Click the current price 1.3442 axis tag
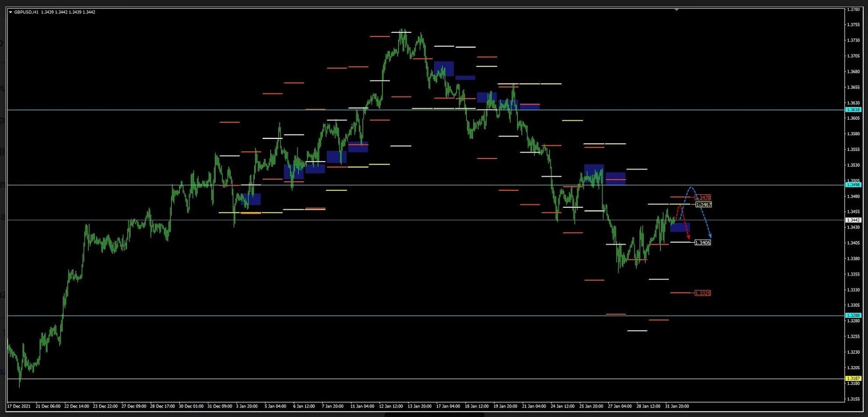The height and width of the screenshot is (417, 868). pos(854,220)
